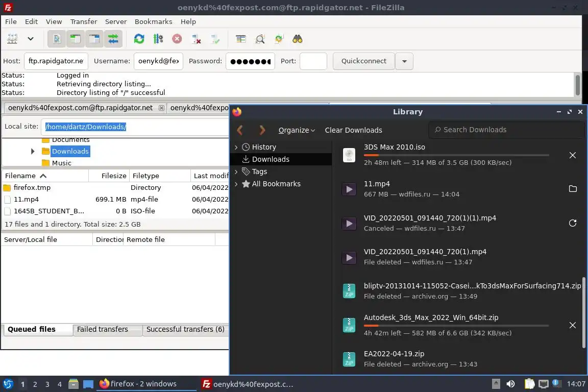
Task: Click the Quickconnect button
Action: pos(364,61)
